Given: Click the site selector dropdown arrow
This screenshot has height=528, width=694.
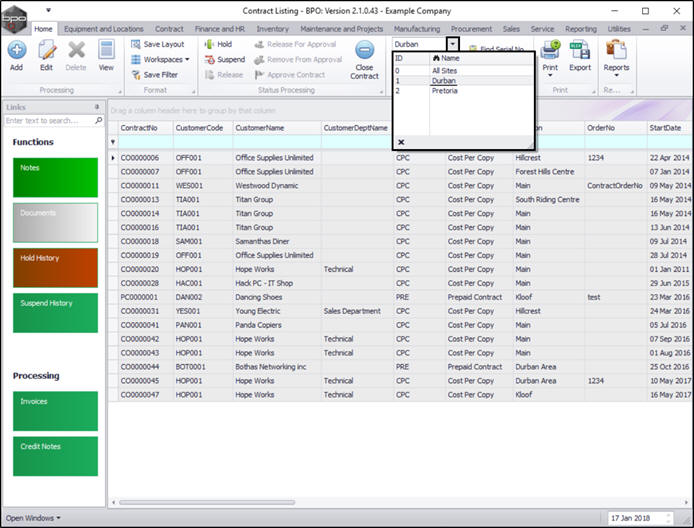Looking at the screenshot, I should [x=452, y=44].
